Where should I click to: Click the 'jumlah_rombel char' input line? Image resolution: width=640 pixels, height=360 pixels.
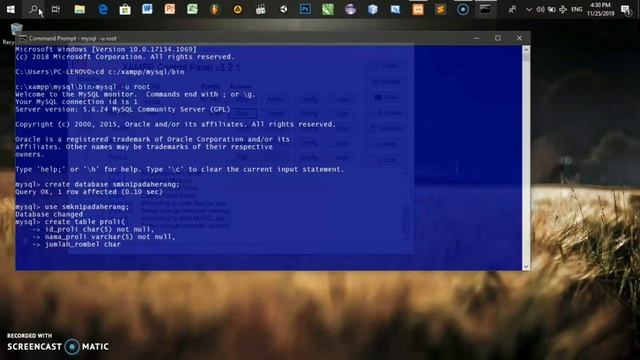point(77,244)
